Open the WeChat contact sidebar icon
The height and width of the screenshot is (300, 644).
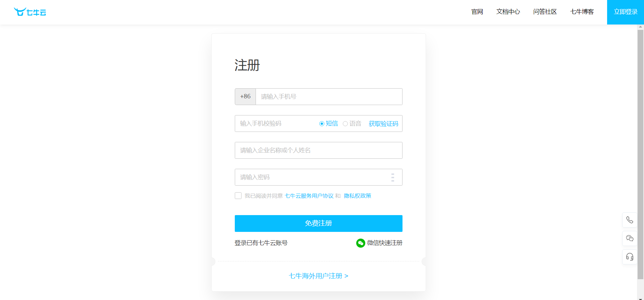click(630, 238)
